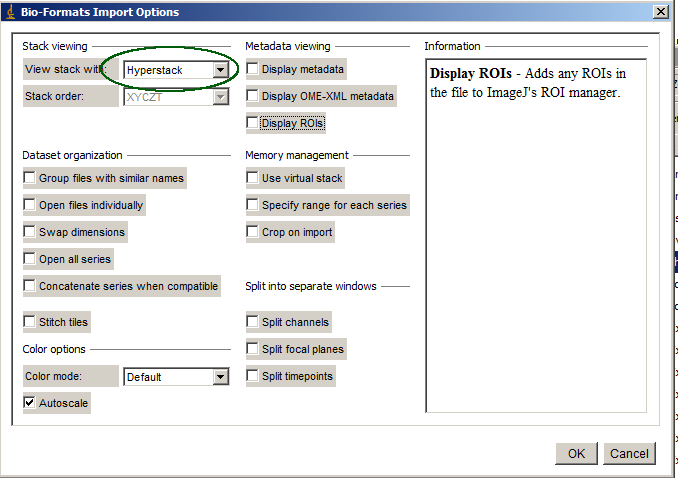Enable Use virtual stack option

coord(253,178)
